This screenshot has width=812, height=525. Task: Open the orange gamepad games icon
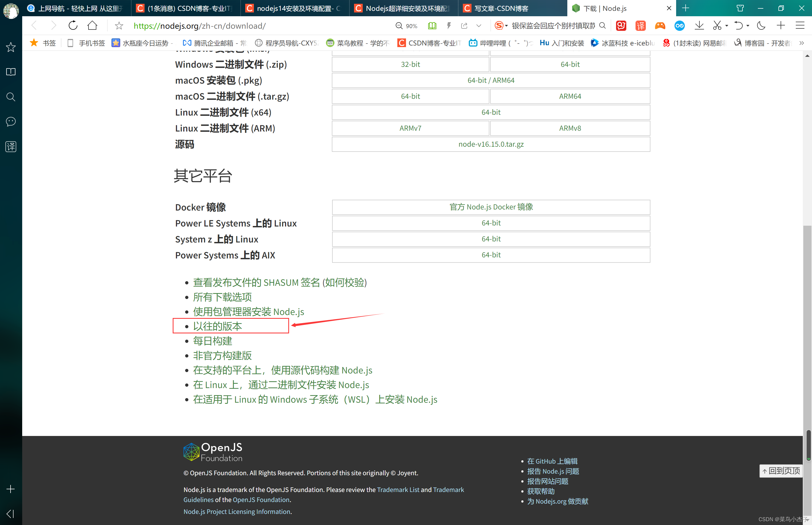click(660, 25)
